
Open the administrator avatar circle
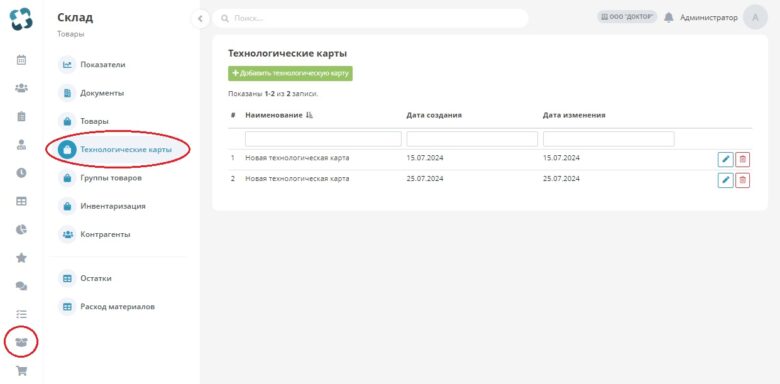pyautogui.click(x=755, y=17)
